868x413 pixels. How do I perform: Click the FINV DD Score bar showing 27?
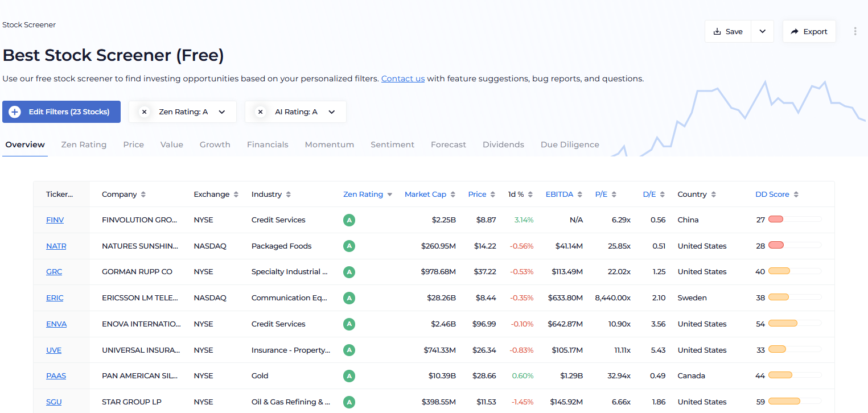[795, 219]
